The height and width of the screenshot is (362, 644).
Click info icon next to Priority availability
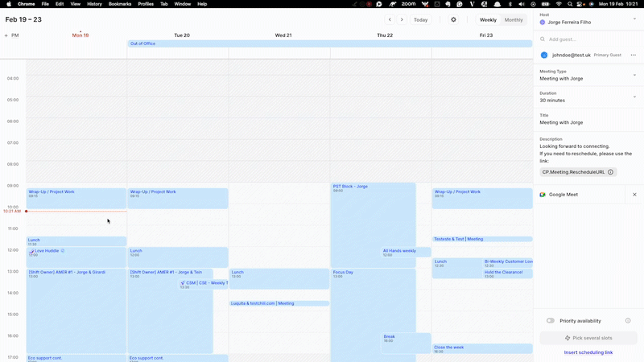(628, 320)
